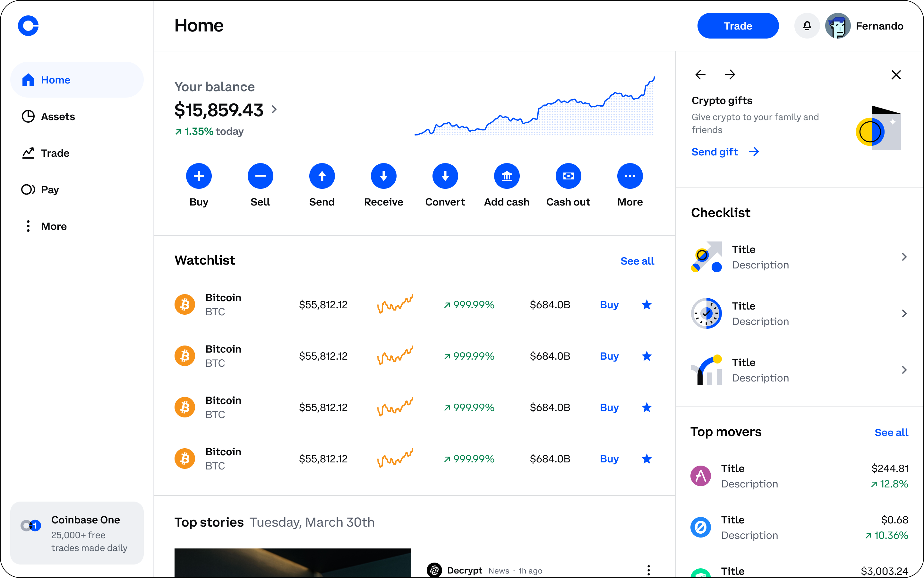The height and width of the screenshot is (578, 924).
Task: Open Decrypt story options menu
Action: [x=648, y=570]
